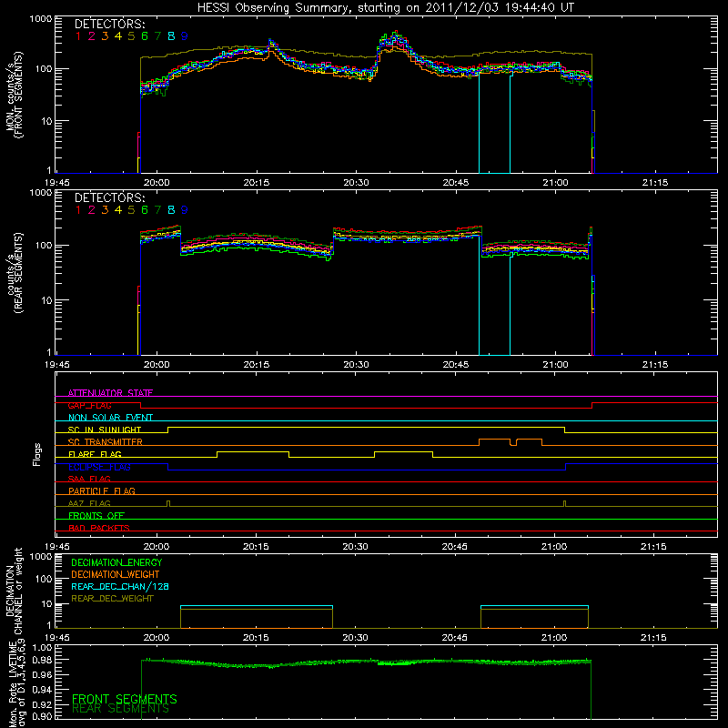Click the first raised FLARE_FLAG pulse near 20:15
The image size is (728, 728).
click(x=253, y=454)
